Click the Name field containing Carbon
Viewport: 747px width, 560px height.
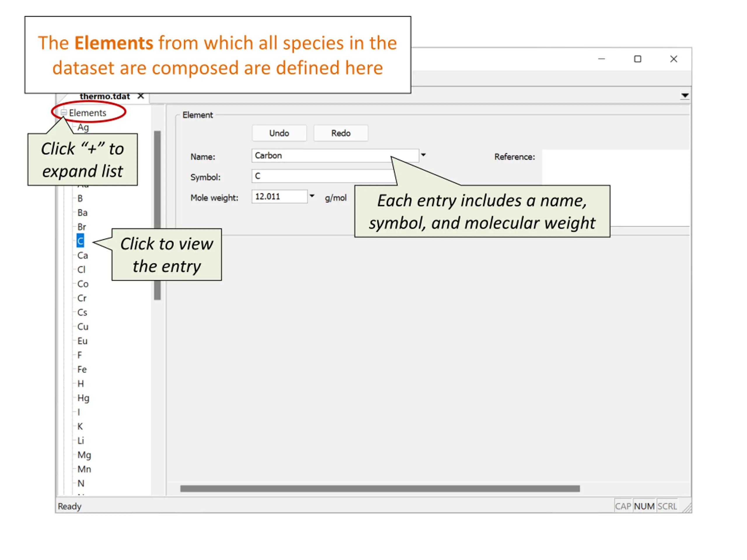[x=335, y=156]
